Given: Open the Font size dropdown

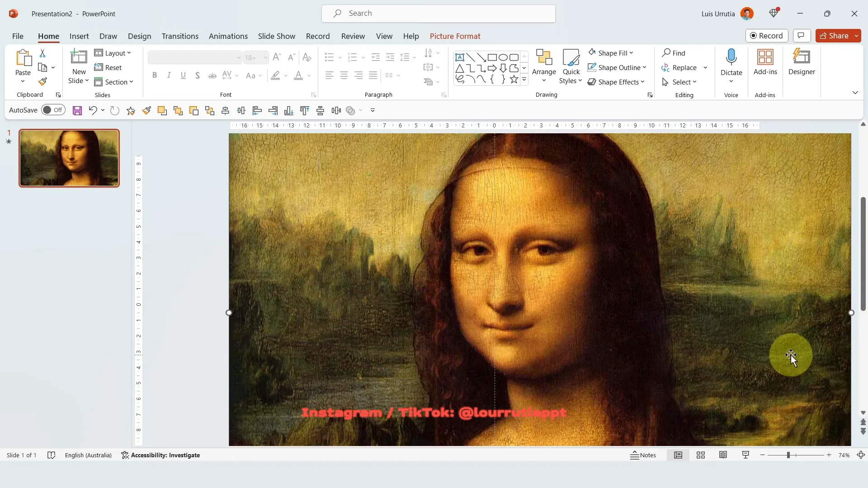Looking at the screenshot, I should 265,57.
